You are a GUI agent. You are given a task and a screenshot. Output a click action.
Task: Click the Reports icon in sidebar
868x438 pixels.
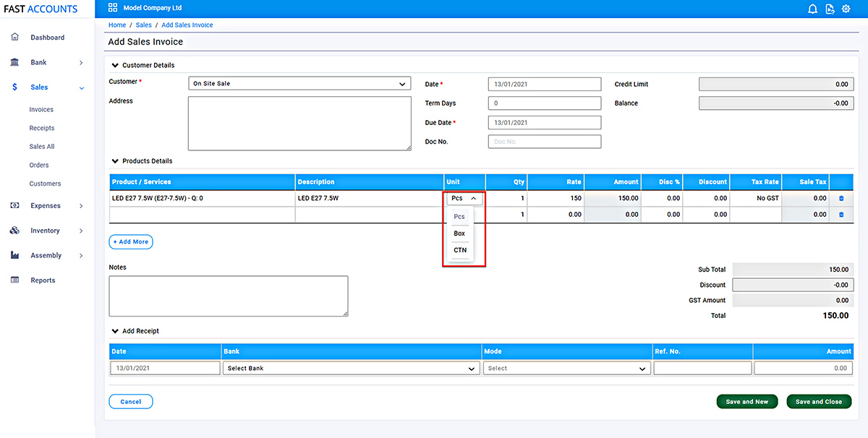point(15,280)
